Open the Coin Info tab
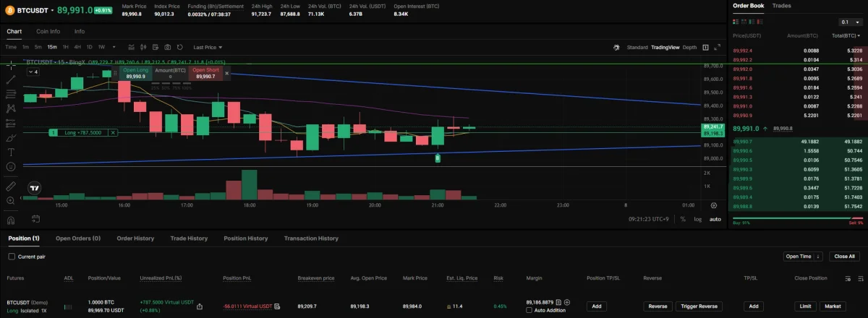This screenshot has width=868, height=318. point(48,31)
